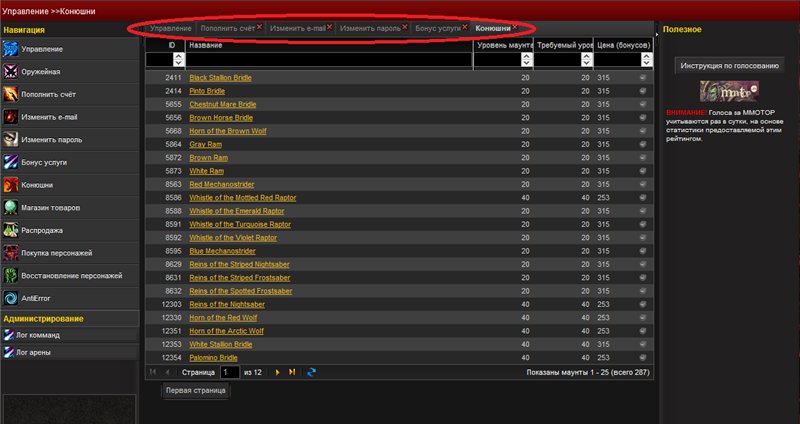Image resolution: width=800 pixels, height=424 pixels.
Task: Click the Оружейная icon in navigation
Action: (11, 71)
